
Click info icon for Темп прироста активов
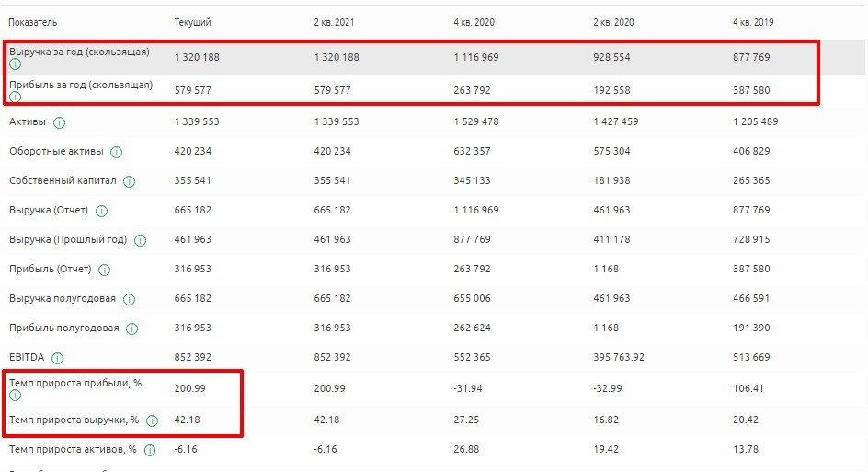coord(149,450)
